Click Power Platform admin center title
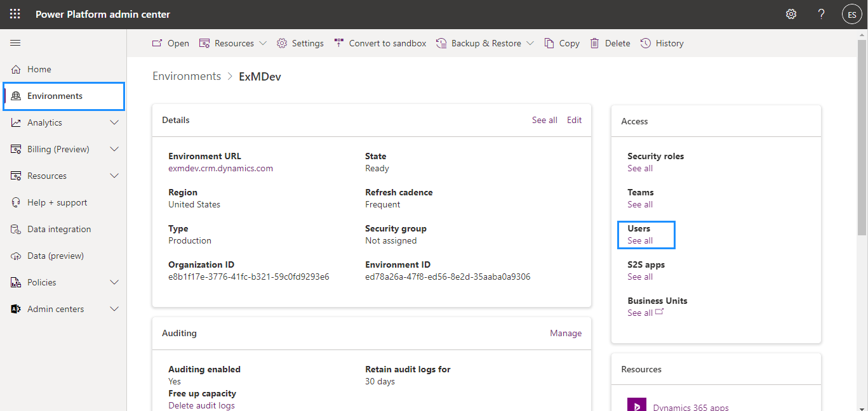Screen dimensions: 868x411 click(103, 14)
